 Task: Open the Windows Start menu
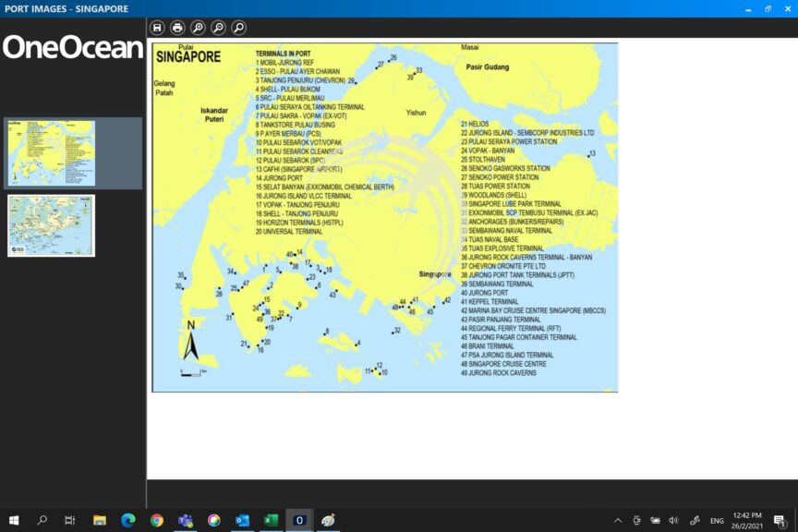click(14, 520)
